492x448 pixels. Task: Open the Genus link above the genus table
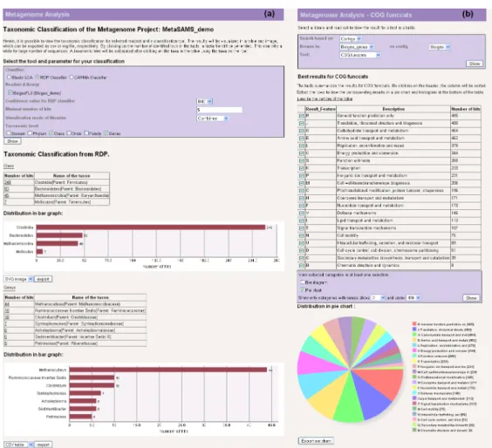[10, 288]
